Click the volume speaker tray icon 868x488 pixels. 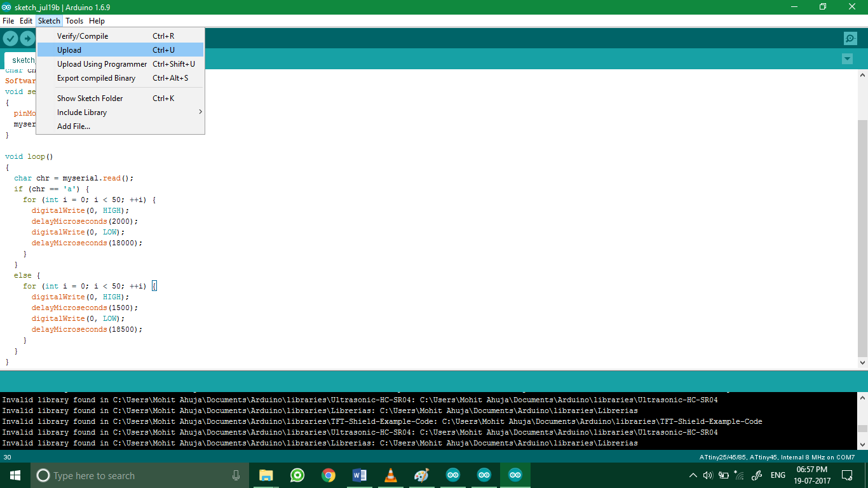708,475
